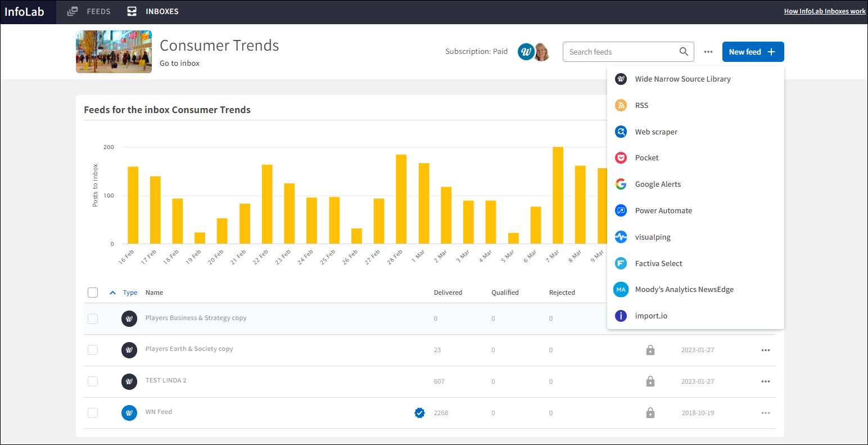Click the search magnifier icon
Screen dimensions: 868x445
coord(684,52)
